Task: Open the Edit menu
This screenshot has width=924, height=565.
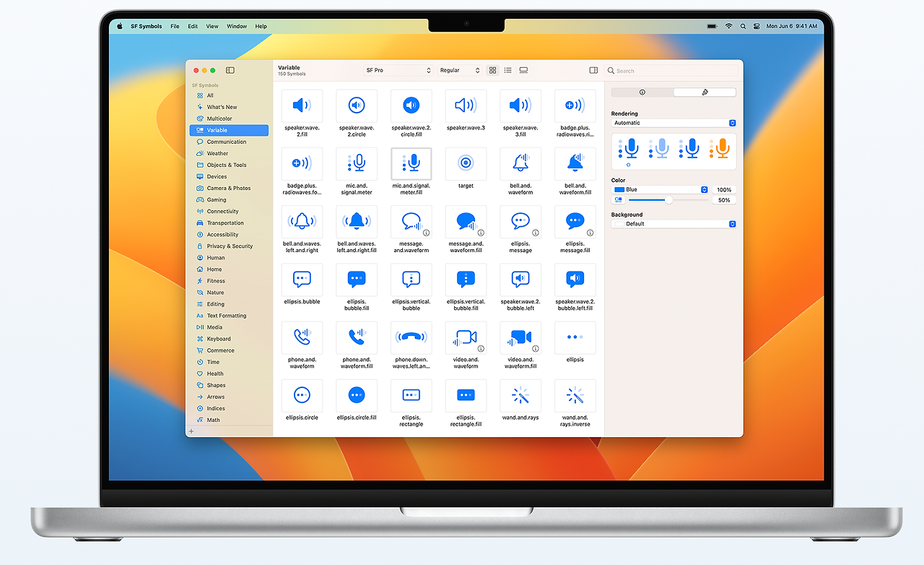Action: click(193, 26)
